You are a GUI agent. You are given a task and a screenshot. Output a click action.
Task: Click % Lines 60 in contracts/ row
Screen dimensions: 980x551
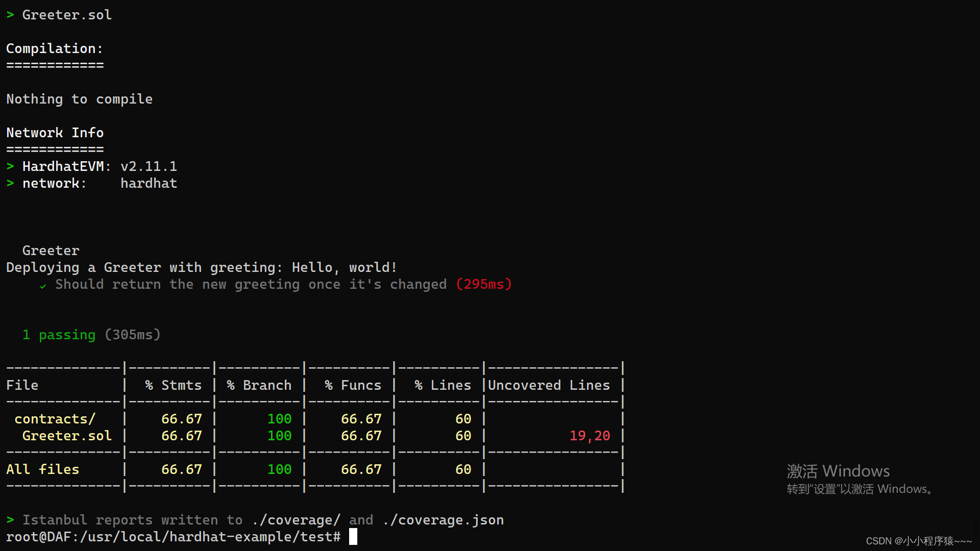(x=463, y=419)
